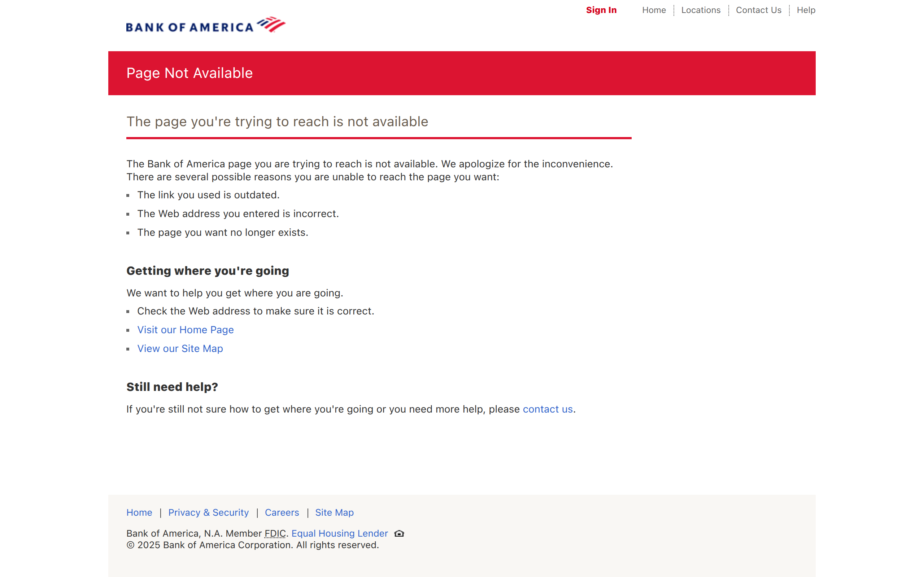Click the FDIC term
Viewport: 924px width, 577px height.
(x=275, y=533)
